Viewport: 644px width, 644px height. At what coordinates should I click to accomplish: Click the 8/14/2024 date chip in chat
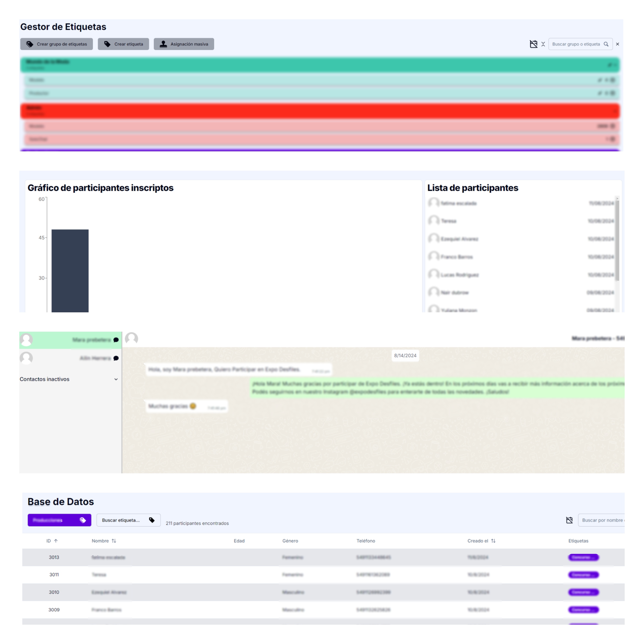[405, 355]
